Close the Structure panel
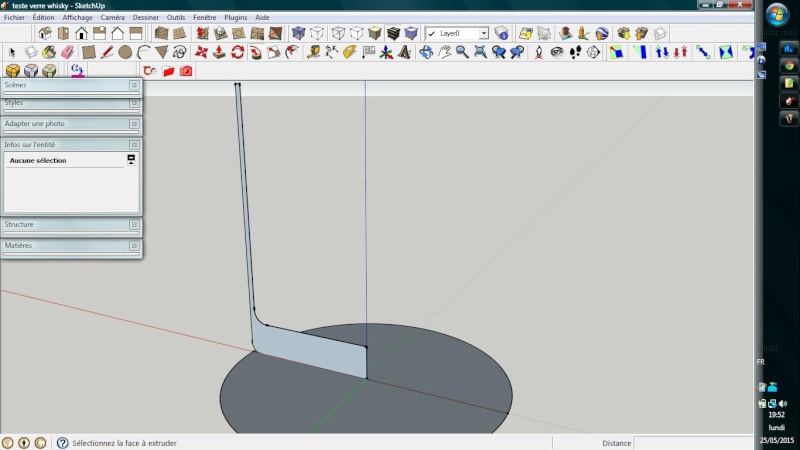The width and height of the screenshot is (800, 450). tap(134, 224)
